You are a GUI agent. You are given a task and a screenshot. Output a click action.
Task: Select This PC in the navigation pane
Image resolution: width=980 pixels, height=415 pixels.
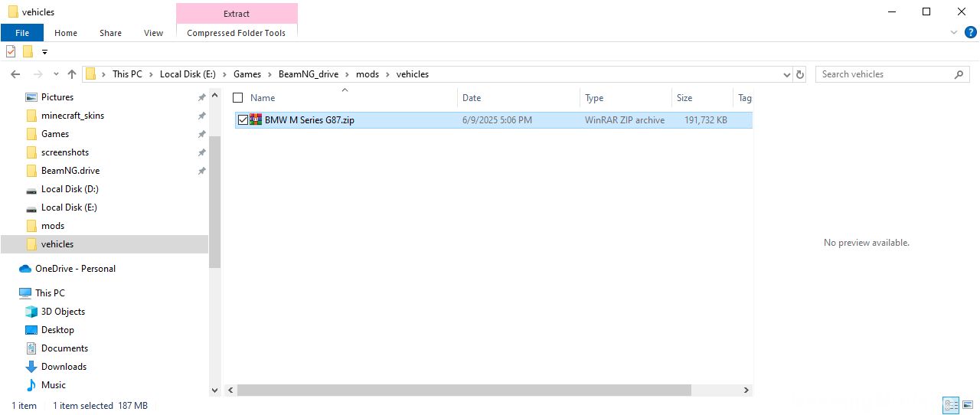(50, 293)
